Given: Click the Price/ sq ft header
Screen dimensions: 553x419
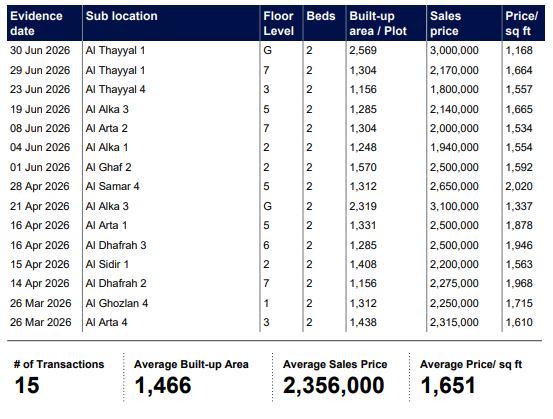Looking at the screenshot, I should (x=521, y=23).
